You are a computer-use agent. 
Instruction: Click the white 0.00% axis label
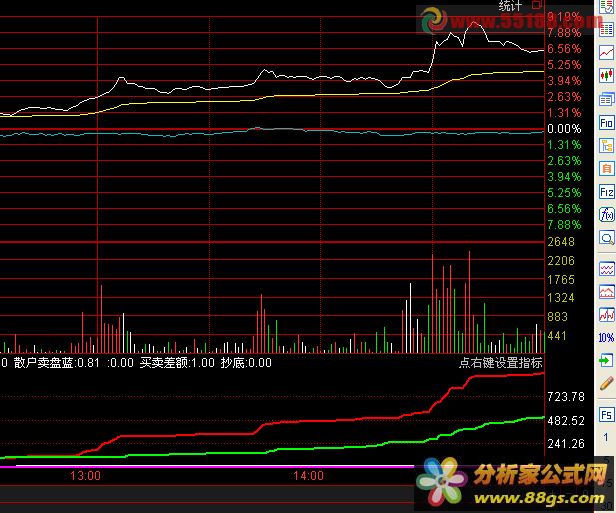coord(564,129)
